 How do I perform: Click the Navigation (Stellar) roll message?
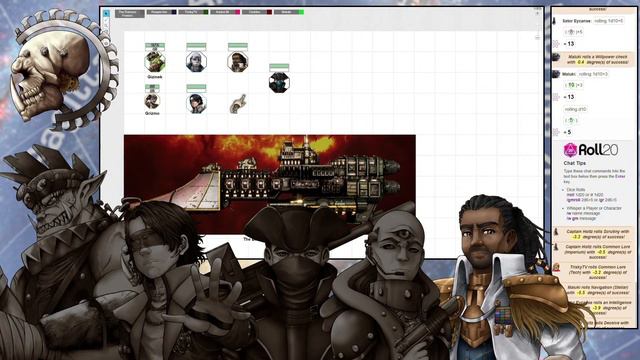[598, 290]
